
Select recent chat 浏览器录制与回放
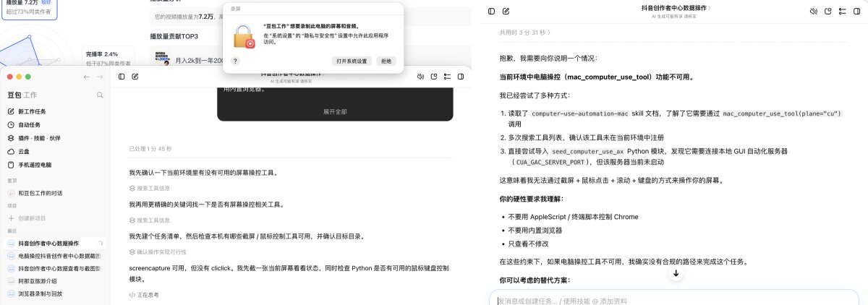[55, 293]
